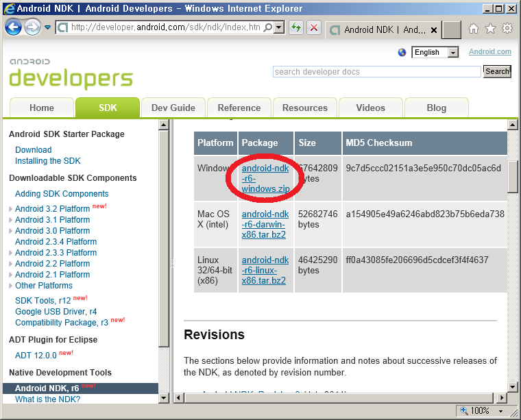Click the zoom magnifier 100% button
The height and width of the screenshot is (420, 521).
click(x=474, y=411)
